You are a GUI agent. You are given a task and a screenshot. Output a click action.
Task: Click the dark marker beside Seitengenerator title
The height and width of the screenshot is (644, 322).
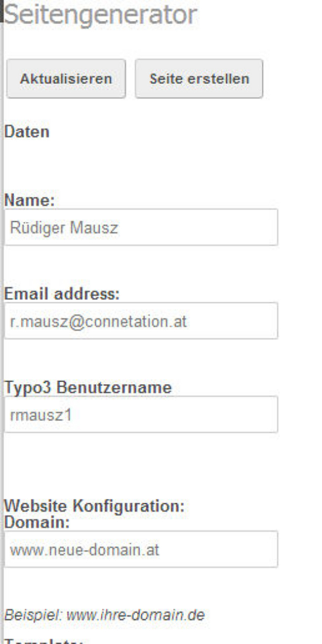pyautogui.click(x=2, y=11)
